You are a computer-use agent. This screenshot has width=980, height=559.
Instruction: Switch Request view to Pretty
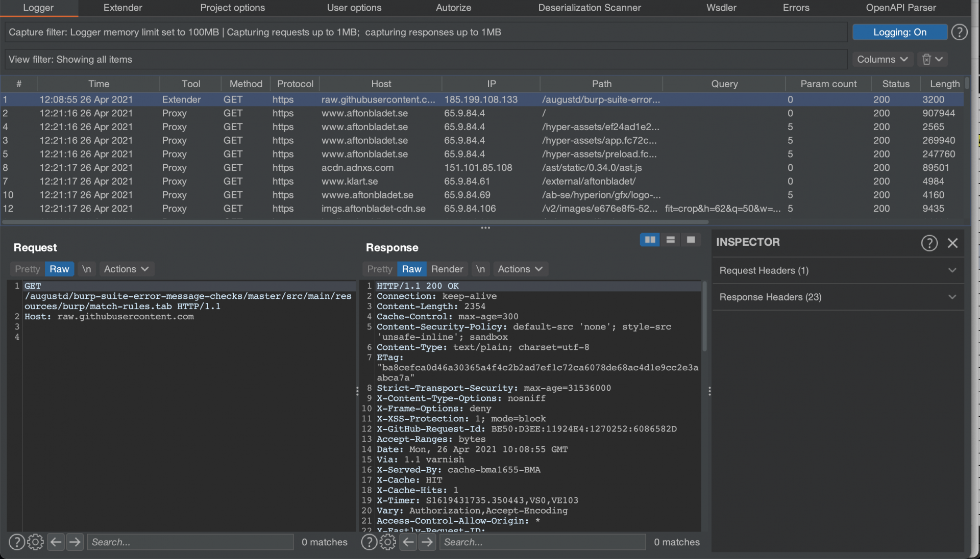coord(27,269)
